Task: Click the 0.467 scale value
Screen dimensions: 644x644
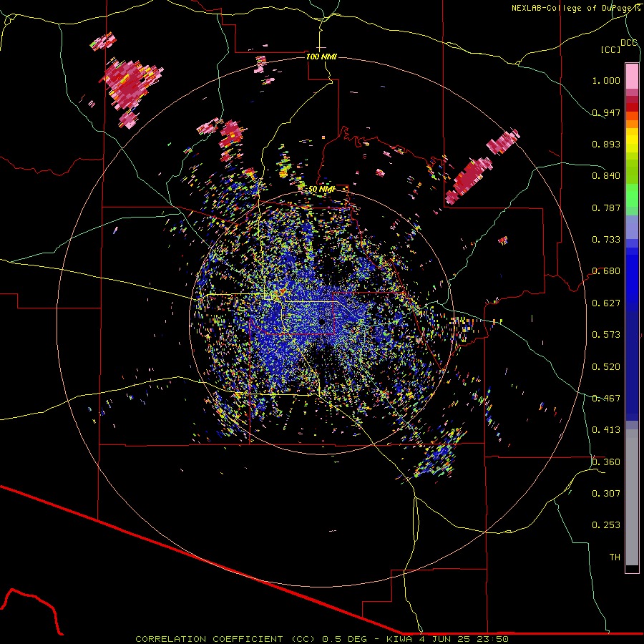Action: [x=606, y=399]
